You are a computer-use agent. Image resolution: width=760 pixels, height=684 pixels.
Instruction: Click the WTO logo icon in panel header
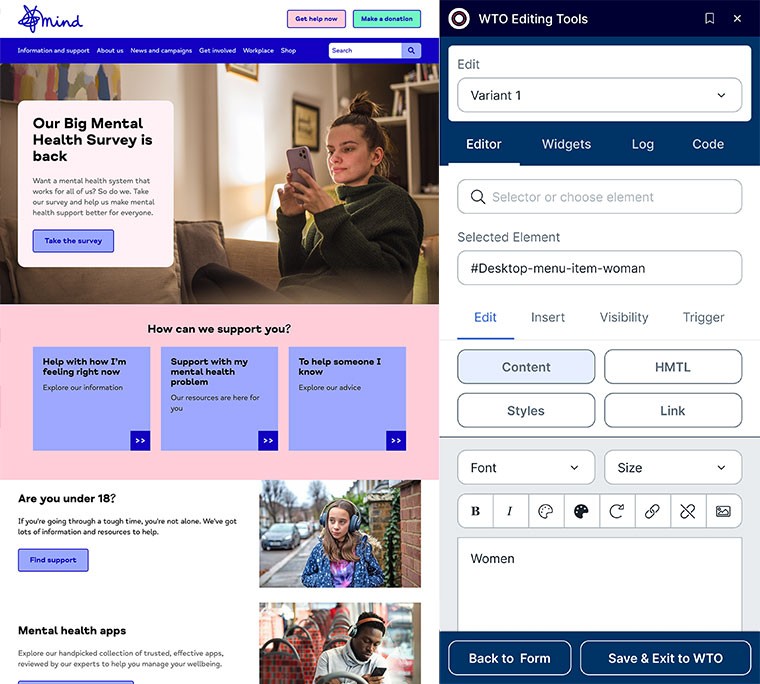tap(459, 19)
